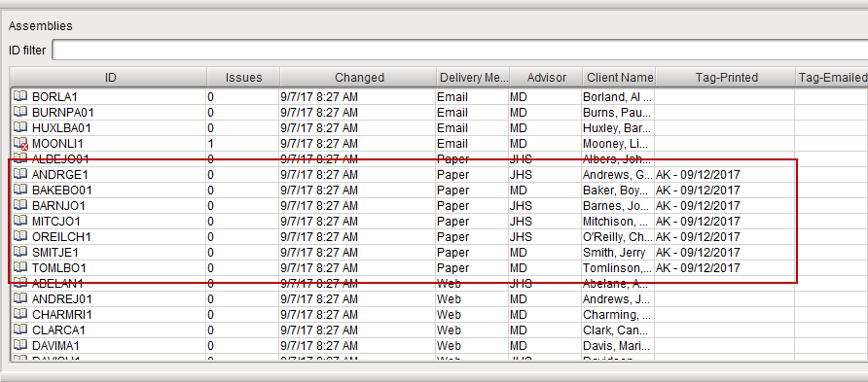This screenshot has width=868, height=382.
Task: Click the book icon next to SMITJE1
Action: (x=20, y=252)
